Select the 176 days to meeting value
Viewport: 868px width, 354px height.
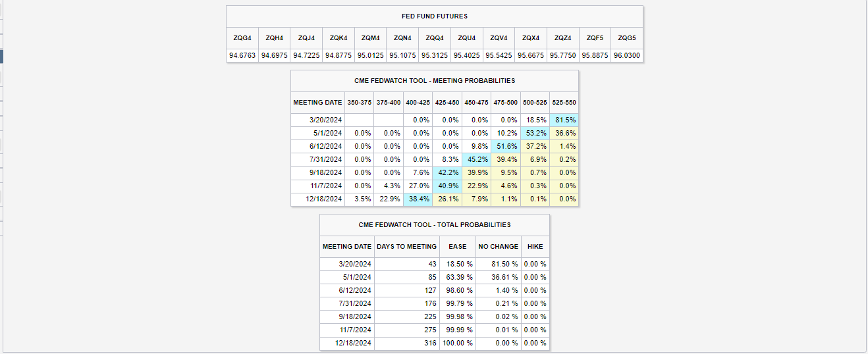[x=406, y=303]
